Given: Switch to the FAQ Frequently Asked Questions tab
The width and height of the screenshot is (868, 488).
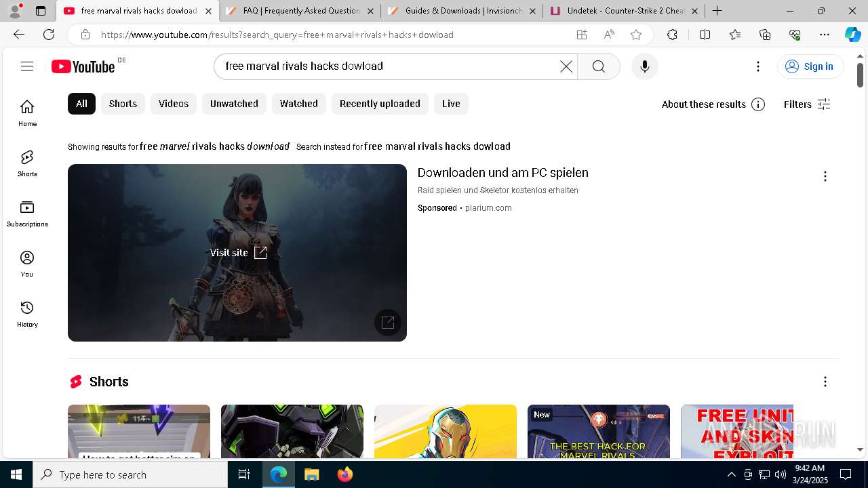Looking at the screenshot, I should coord(300,11).
